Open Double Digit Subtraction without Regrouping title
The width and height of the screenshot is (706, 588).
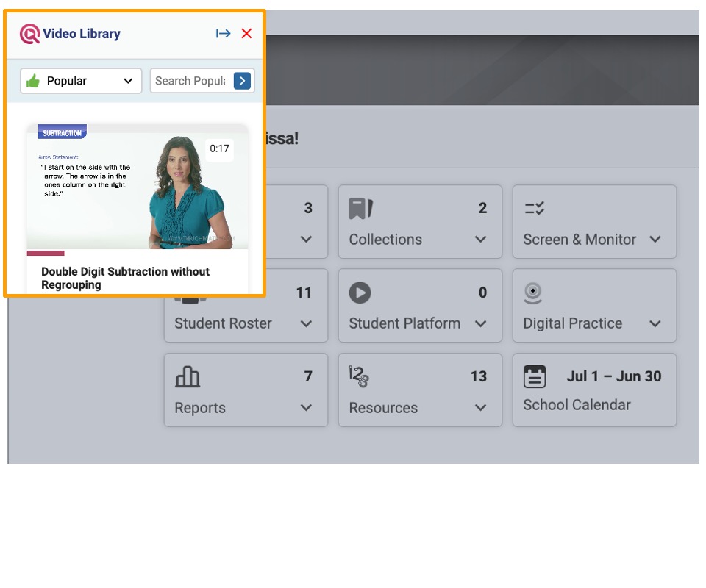click(x=125, y=278)
